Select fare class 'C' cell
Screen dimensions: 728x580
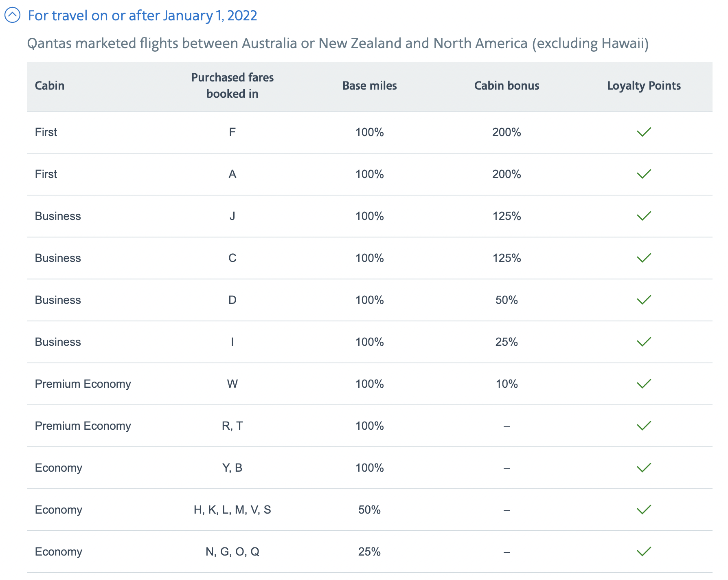(x=232, y=258)
